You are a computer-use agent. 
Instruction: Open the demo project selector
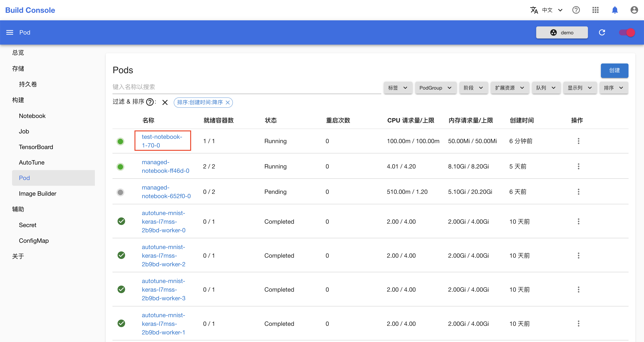(562, 33)
